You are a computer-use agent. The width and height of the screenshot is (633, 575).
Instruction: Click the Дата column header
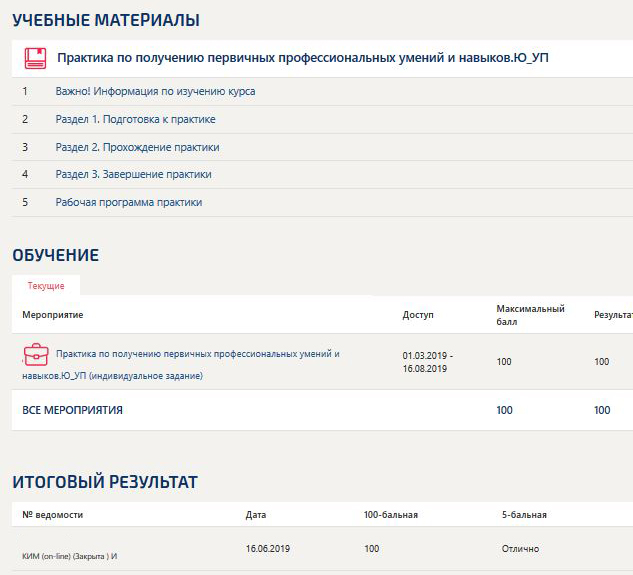(256, 515)
